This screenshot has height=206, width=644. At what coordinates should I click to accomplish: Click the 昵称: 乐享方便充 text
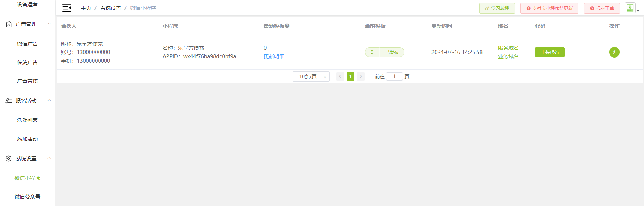(x=82, y=44)
